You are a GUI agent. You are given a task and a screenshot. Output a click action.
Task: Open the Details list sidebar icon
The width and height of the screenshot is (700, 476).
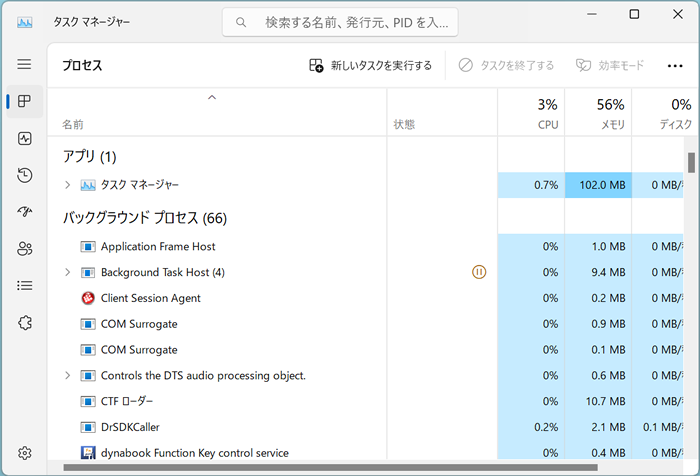pos(24,285)
